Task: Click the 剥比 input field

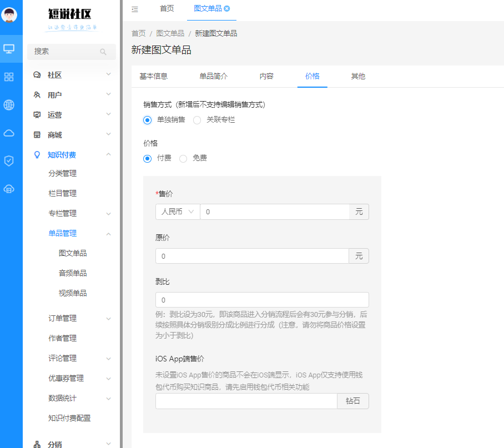Action: (x=263, y=300)
